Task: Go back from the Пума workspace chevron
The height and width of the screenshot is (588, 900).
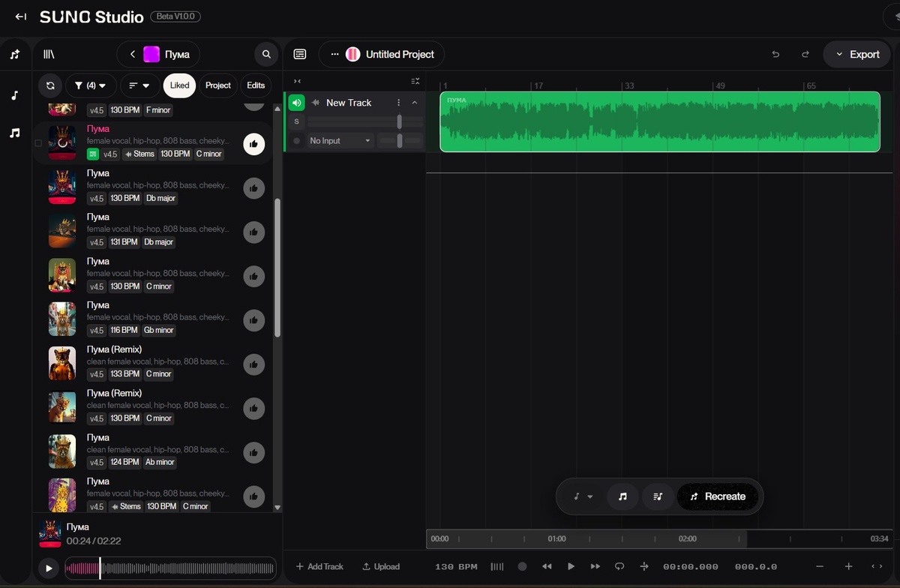Action: (x=132, y=55)
